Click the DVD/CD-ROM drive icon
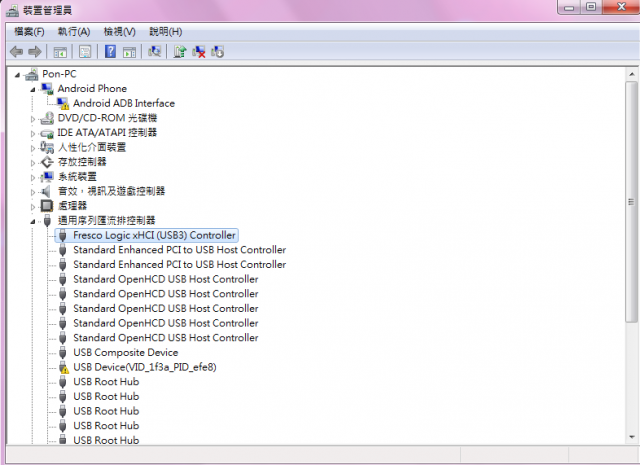Image resolution: width=640 pixels, height=465 pixels. (47, 118)
